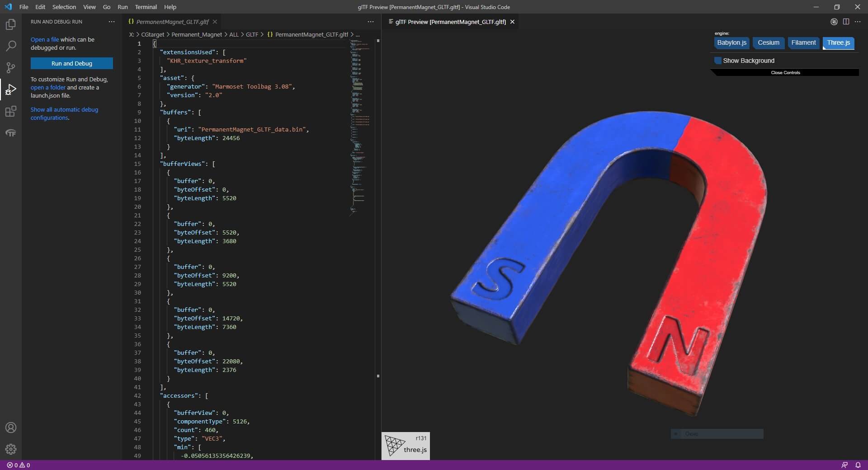Open the Terminal menu

tap(146, 7)
